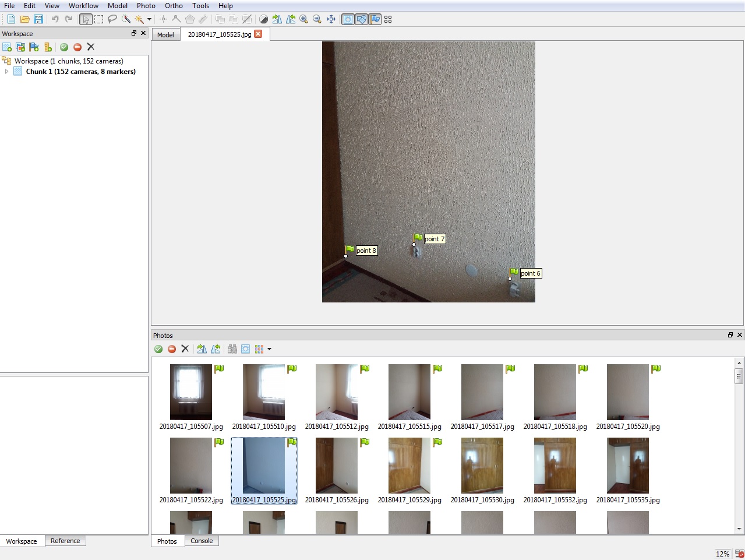Rotate photo left in main toolbar
745x560 pixels.
[x=291, y=19]
